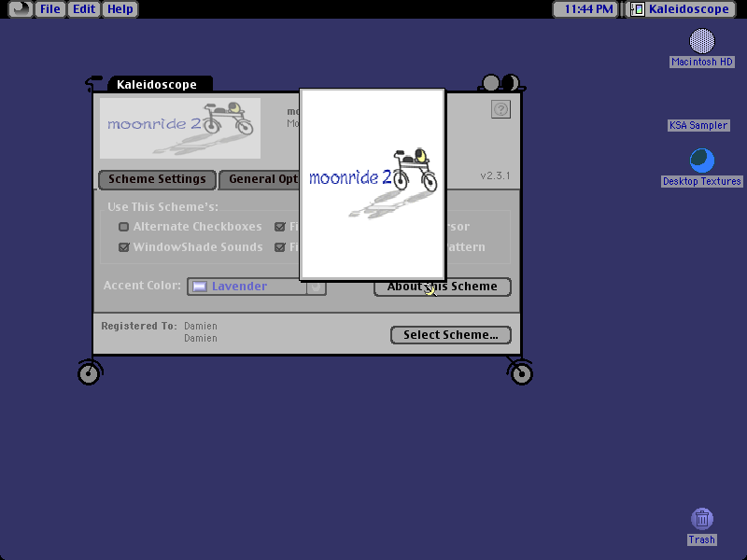Open the Apple menu moon icon
This screenshot has width=747, height=560.
tap(21, 9)
